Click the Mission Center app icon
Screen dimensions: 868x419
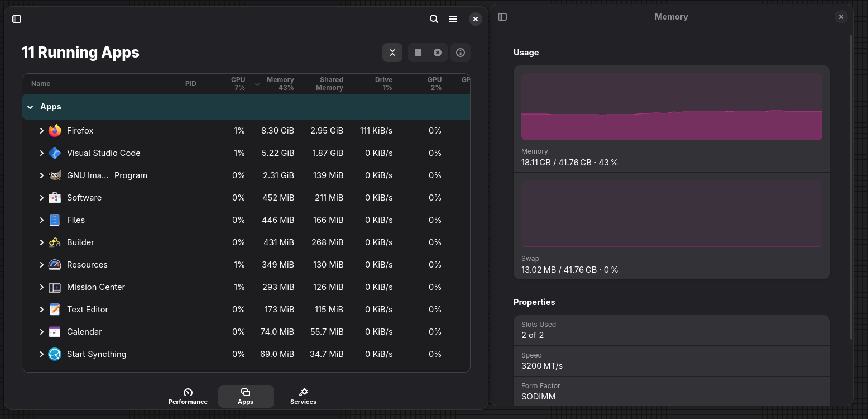55,287
